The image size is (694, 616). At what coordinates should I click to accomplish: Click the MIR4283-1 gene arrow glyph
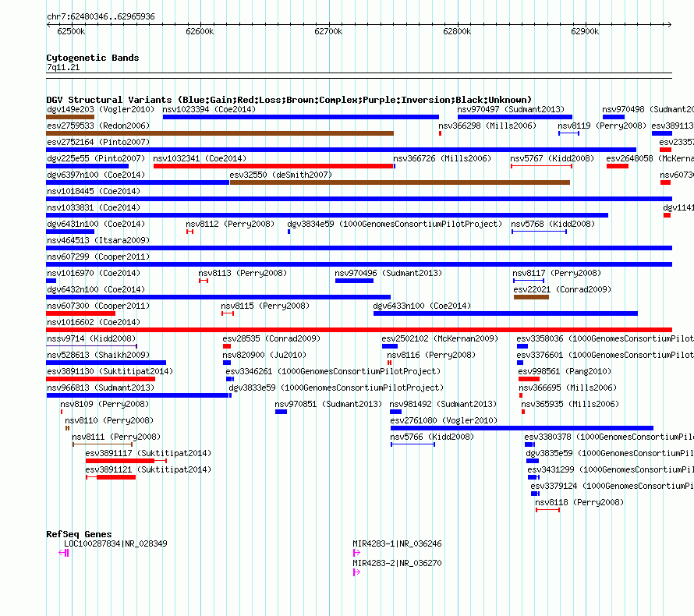click(356, 553)
